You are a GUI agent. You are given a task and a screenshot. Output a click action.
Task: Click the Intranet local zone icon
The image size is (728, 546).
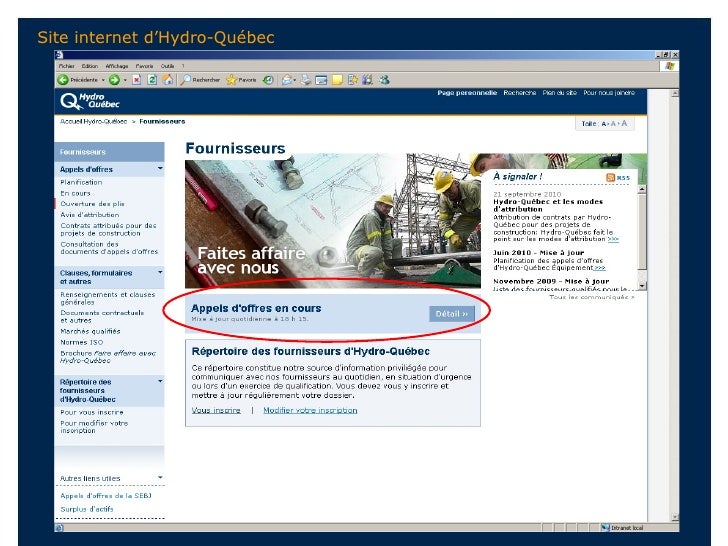[x=605, y=527]
